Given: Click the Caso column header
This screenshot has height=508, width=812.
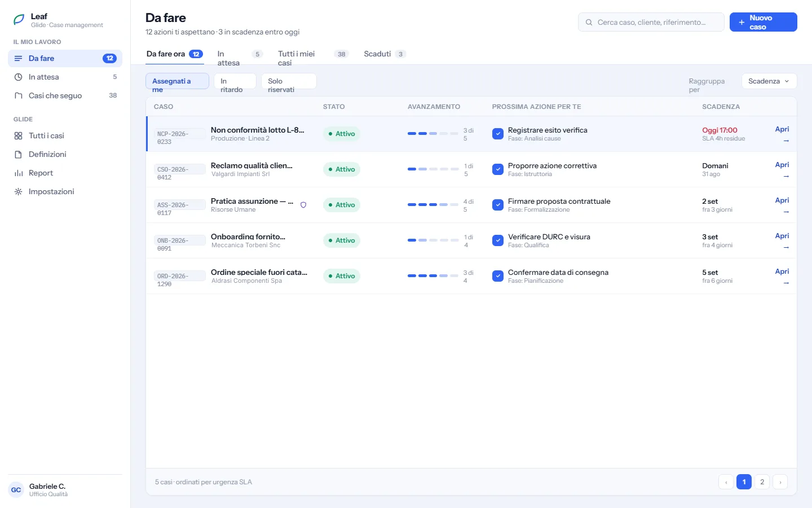Looking at the screenshot, I should (x=164, y=107).
